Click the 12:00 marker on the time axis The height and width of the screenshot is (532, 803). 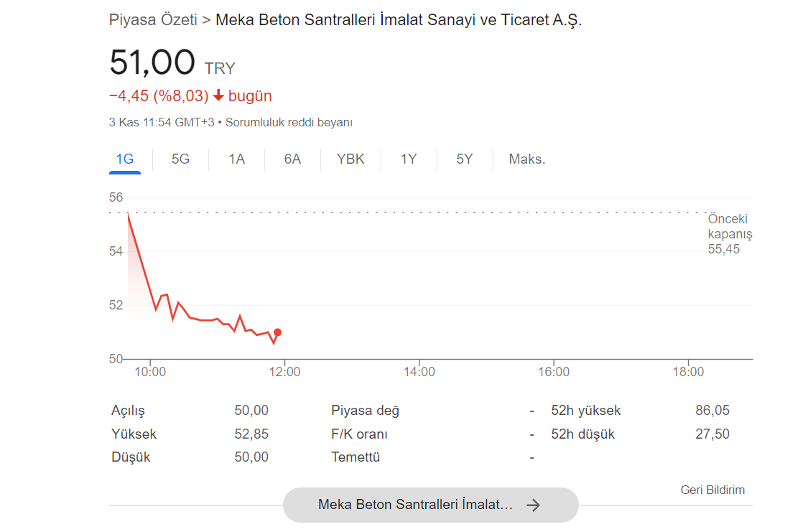pyautogui.click(x=284, y=372)
